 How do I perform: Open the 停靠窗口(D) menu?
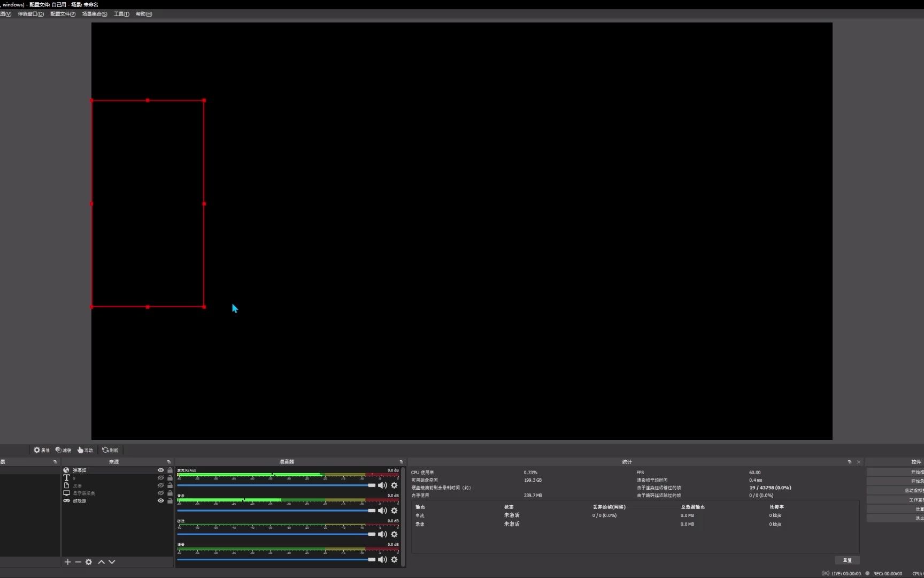(x=31, y=14)
